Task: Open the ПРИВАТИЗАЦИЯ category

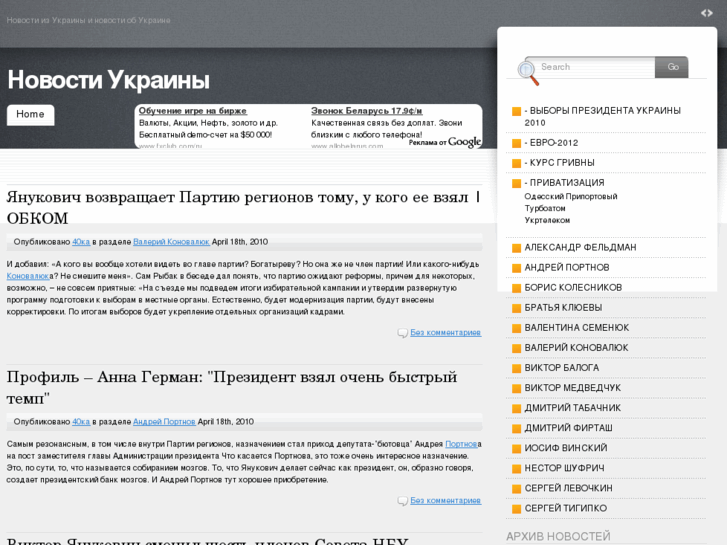Action: point(564,183)
